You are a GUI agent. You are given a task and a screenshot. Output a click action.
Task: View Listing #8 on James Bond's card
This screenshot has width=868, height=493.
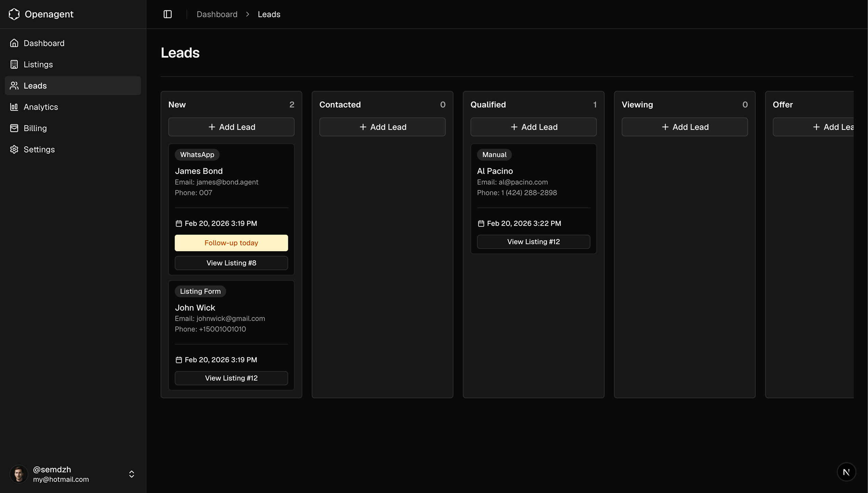click(x=231, y=263)
